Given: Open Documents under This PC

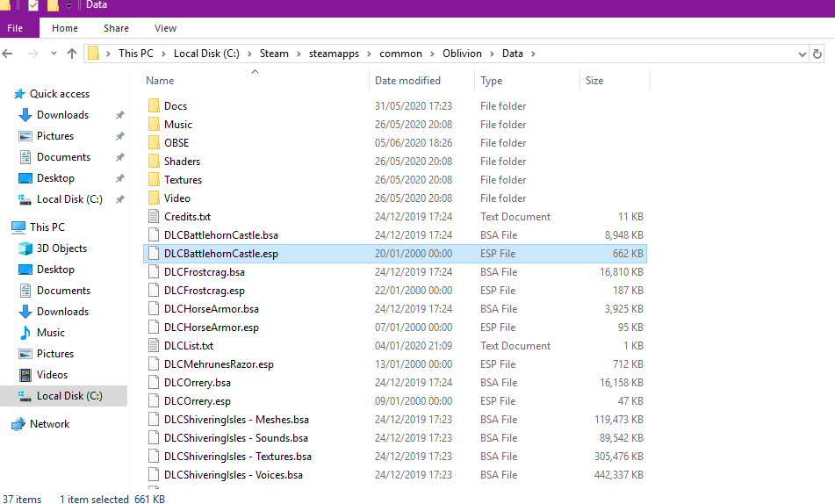Looking at the screenshot, I should pos(63,291).
